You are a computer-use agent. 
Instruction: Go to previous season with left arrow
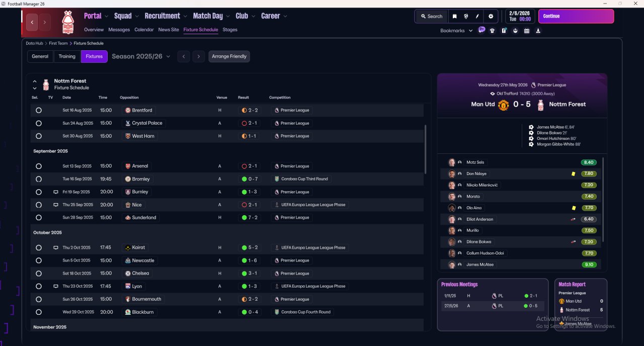(184, 56)
